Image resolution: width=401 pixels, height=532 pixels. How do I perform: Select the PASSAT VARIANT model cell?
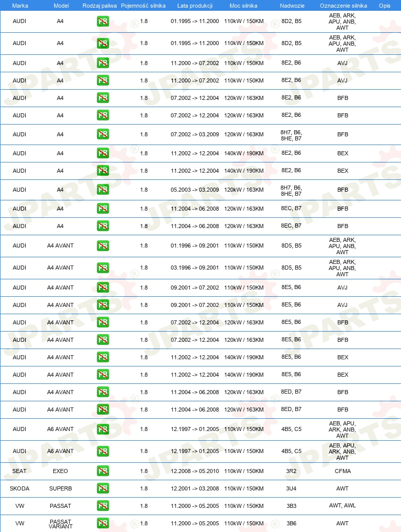point(61,524)
